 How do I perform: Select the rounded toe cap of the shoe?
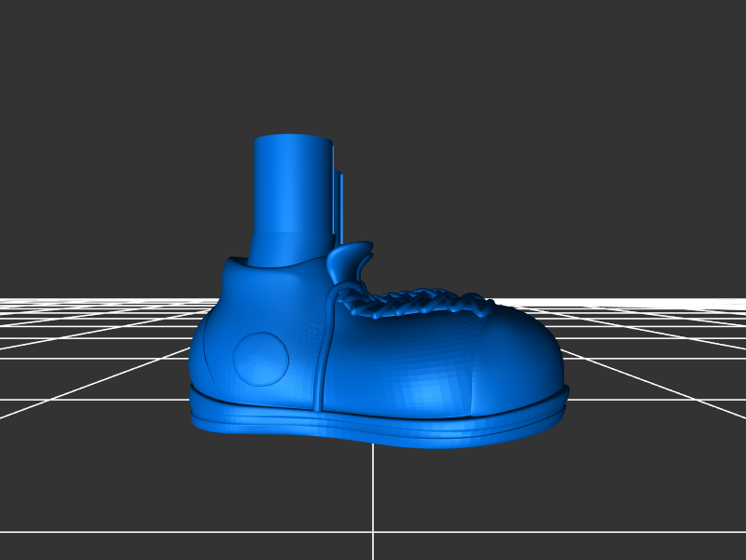(x=513, y=359)
